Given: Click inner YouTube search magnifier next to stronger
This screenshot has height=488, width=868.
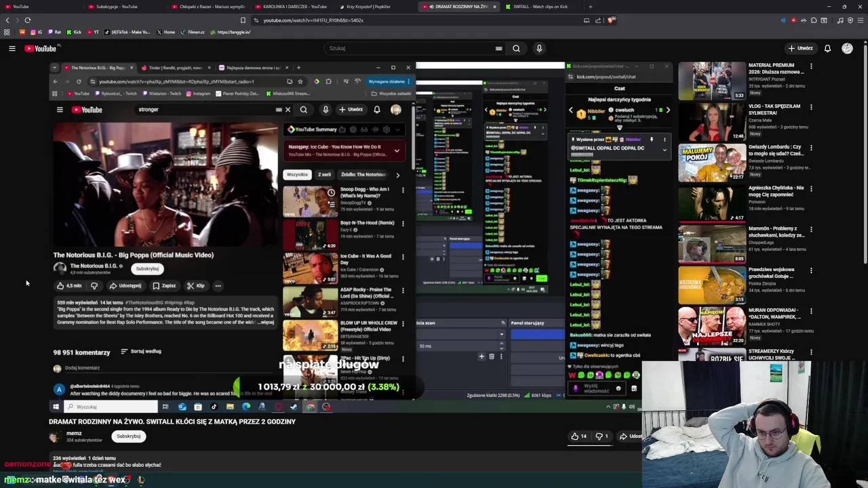Looking at the screenshot, I should coord(304,109).
